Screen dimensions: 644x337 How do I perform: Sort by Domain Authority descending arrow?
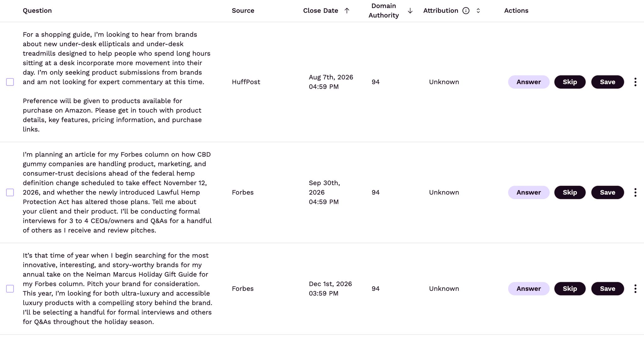click(x=410, y=11)
